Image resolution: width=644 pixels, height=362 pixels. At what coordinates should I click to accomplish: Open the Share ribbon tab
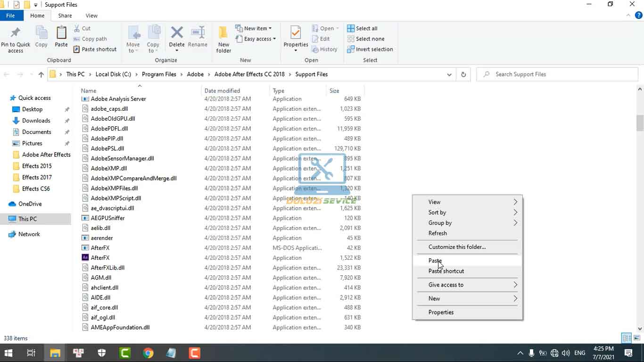pos(65,16)
